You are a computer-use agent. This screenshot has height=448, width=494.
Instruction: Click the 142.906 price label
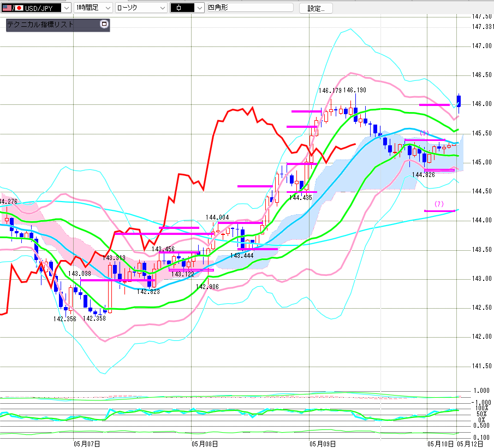207,287
